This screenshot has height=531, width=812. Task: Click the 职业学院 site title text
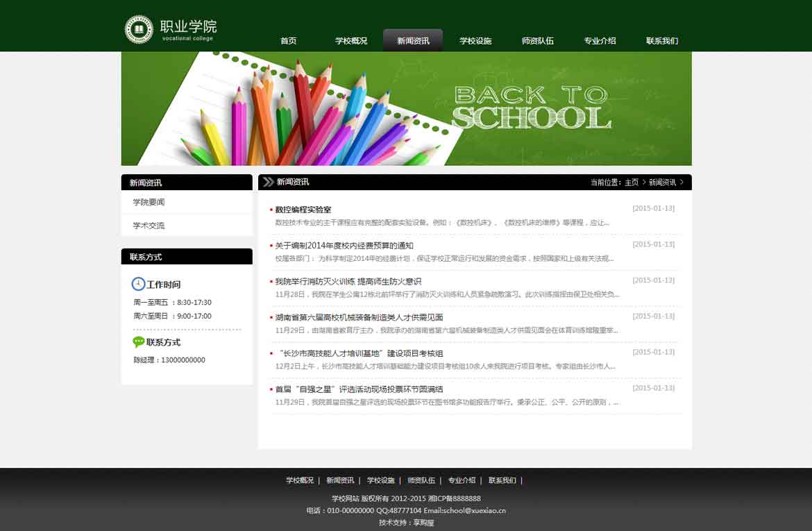(189, 26)
